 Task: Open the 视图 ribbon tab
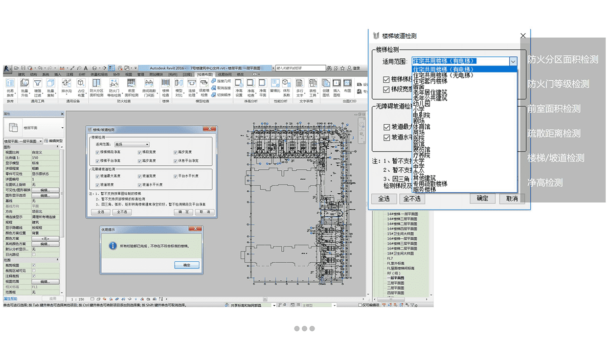(128, 74)
